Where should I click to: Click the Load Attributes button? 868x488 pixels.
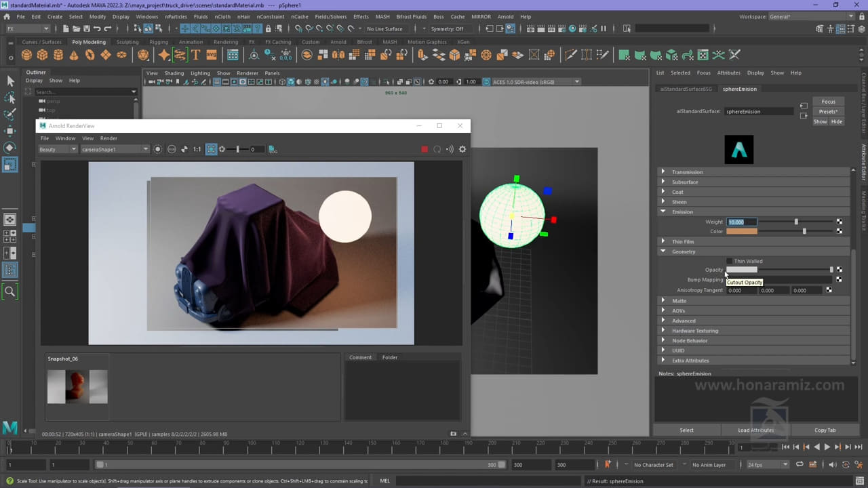755,430
